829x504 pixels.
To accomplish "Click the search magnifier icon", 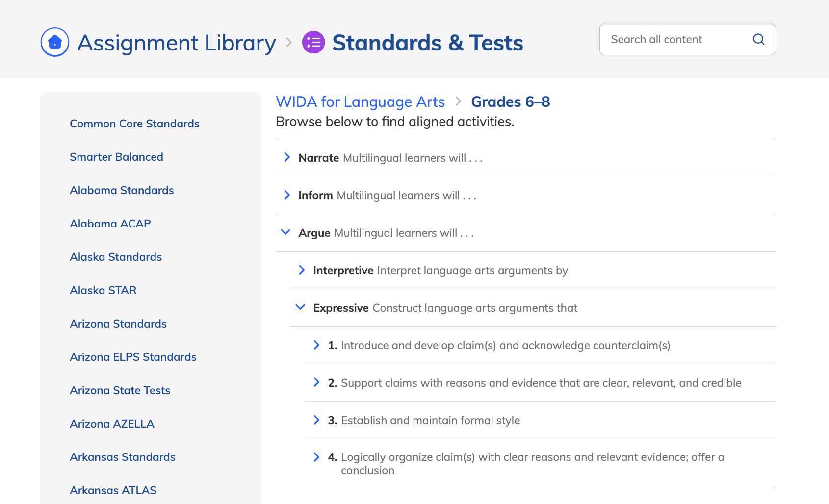I will click(x=758, y=39).
